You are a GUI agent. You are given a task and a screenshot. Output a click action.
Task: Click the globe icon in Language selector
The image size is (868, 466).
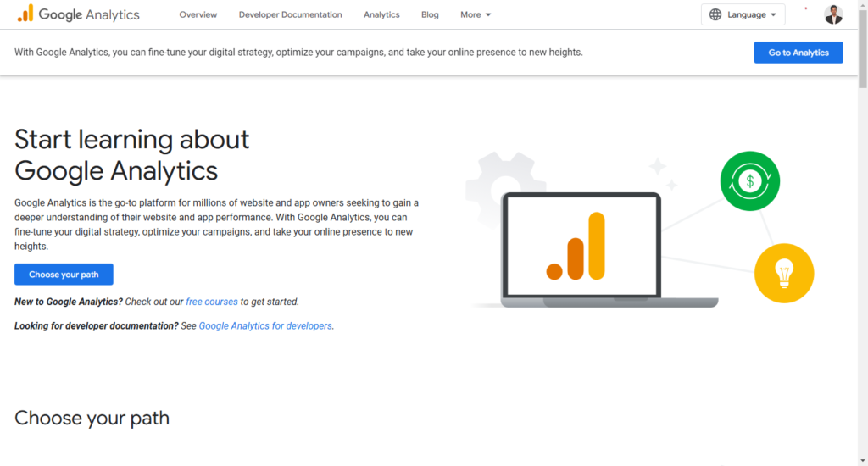click(715, 14)
